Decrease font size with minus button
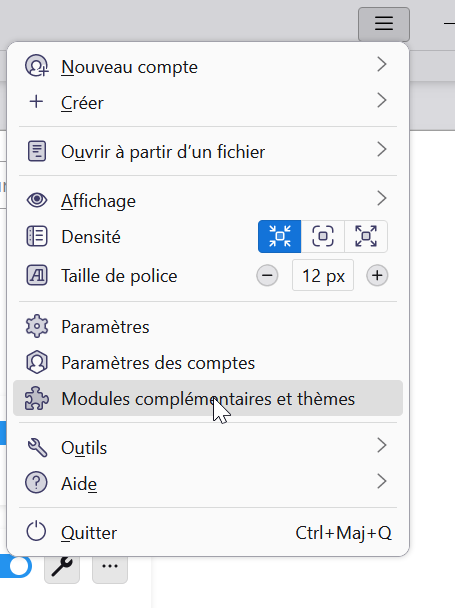455x608 pixels. click(x=267, y=276)
